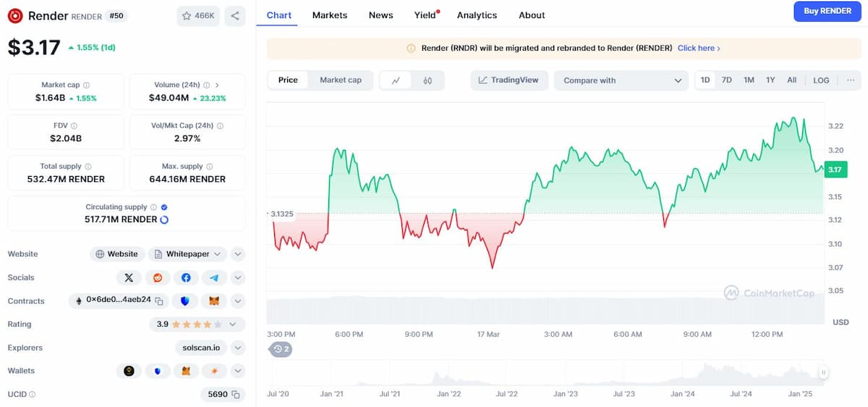
Task: Open X (Twitter) social link
Action: pyautogui.click(x=129, y=277)
